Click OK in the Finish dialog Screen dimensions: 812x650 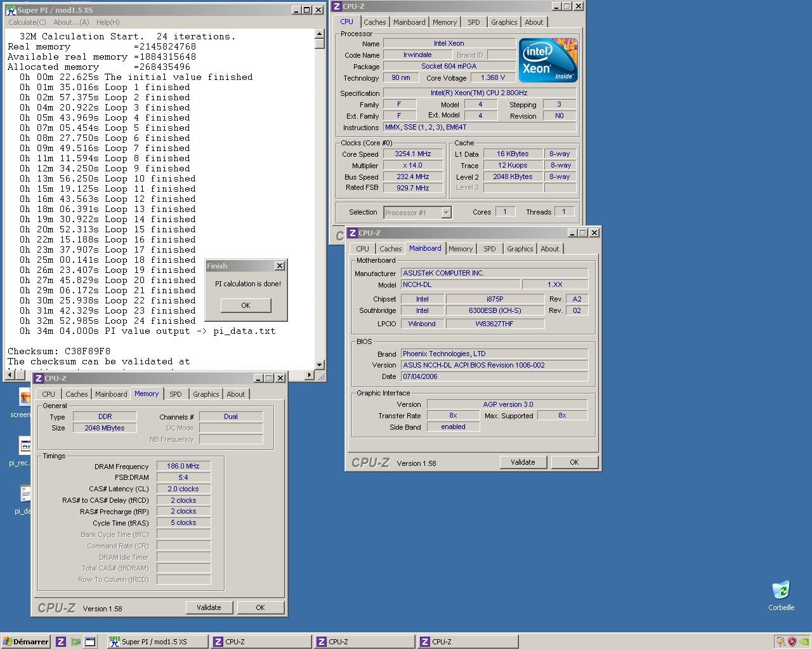point(246,305)
